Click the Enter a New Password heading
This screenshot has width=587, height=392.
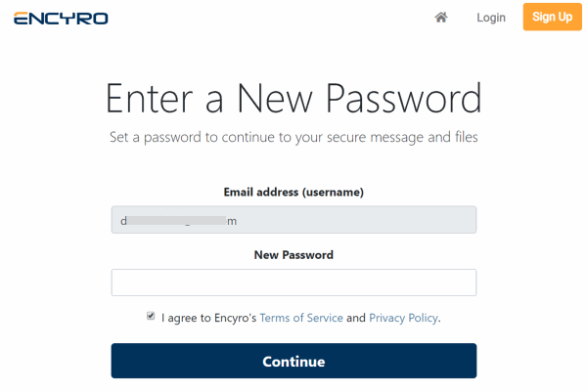tap(293, 99)
